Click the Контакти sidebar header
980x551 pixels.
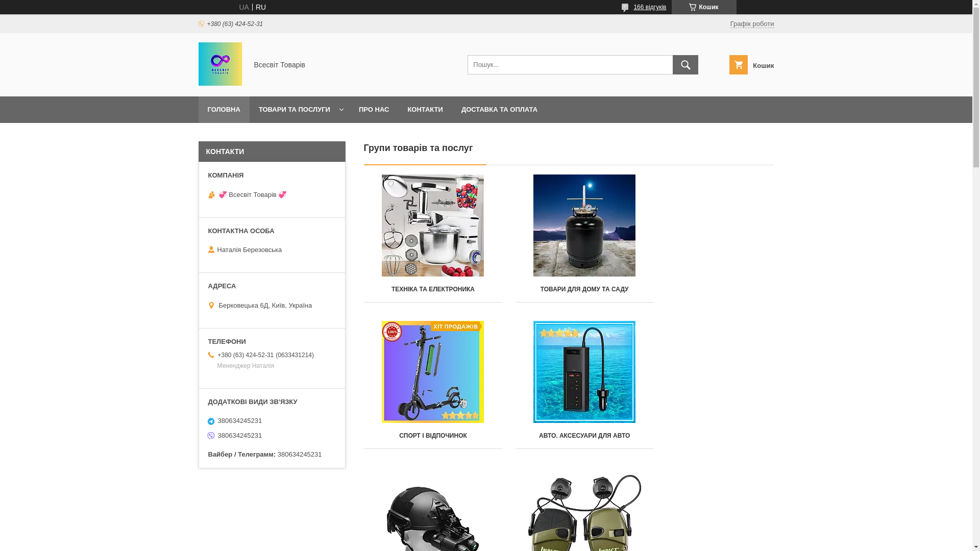coord(272,152)
